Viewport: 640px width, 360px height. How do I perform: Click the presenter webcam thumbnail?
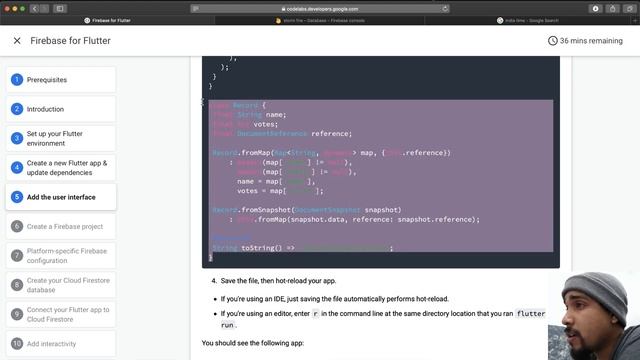click(x=594, y=316)
